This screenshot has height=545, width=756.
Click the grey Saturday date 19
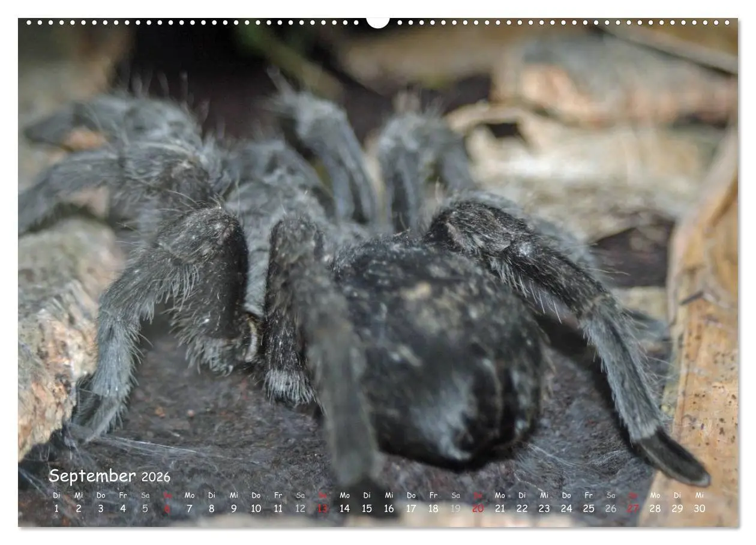pos(455,508)
